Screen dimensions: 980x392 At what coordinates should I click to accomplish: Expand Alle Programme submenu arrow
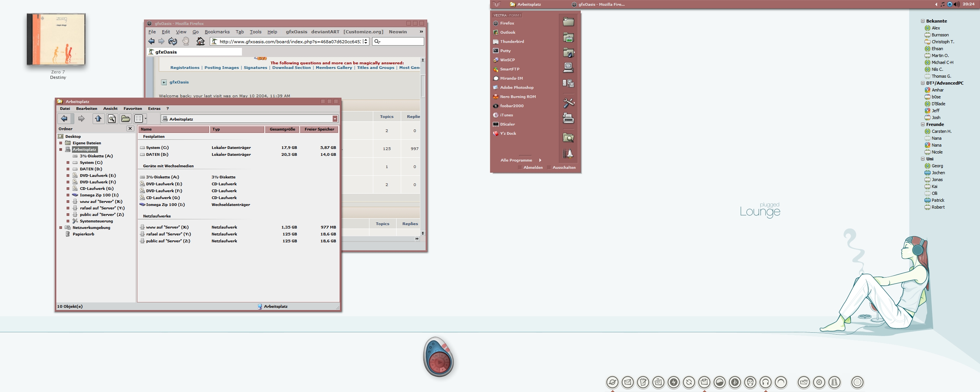coord(540,160)
